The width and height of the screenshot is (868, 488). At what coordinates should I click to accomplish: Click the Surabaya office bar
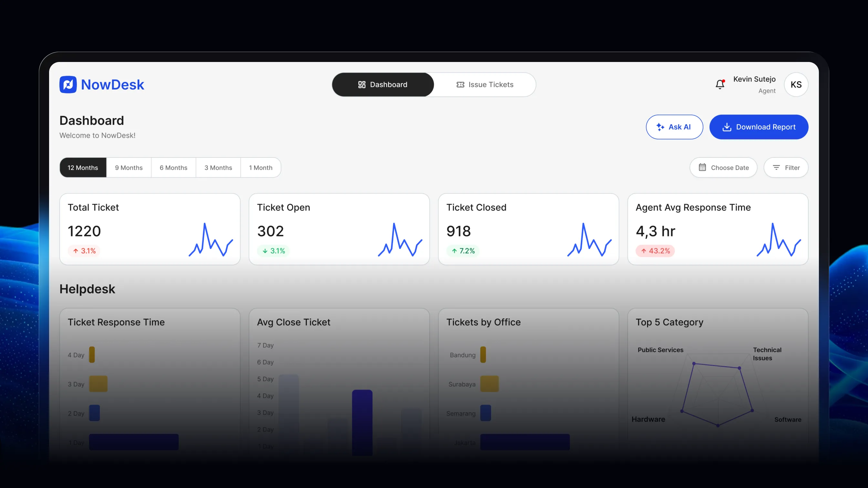point(489,384)
